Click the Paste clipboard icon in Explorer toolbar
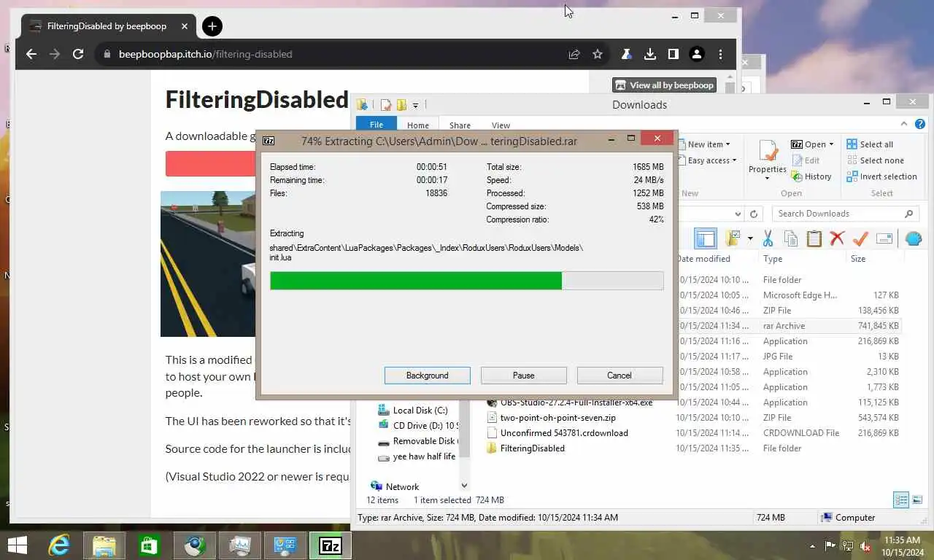 [814, 238]
